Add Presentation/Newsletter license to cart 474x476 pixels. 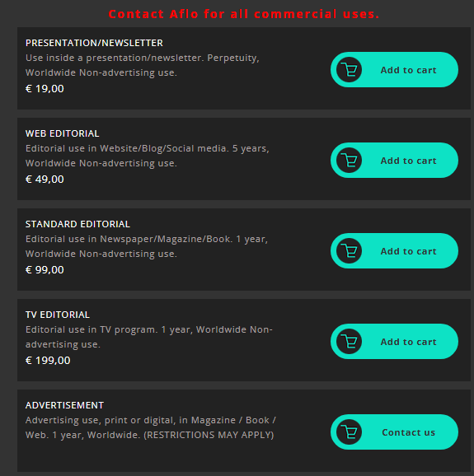[394, 69]
